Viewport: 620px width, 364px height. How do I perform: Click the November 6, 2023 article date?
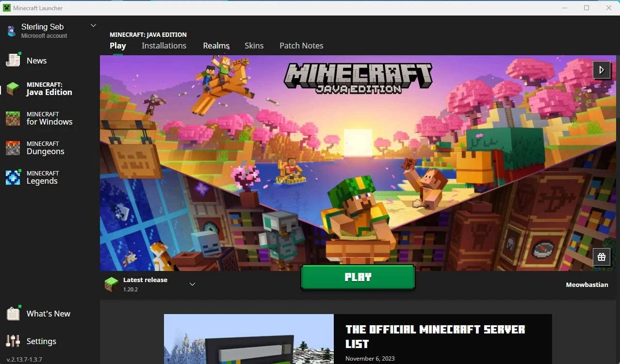point(370,359)
